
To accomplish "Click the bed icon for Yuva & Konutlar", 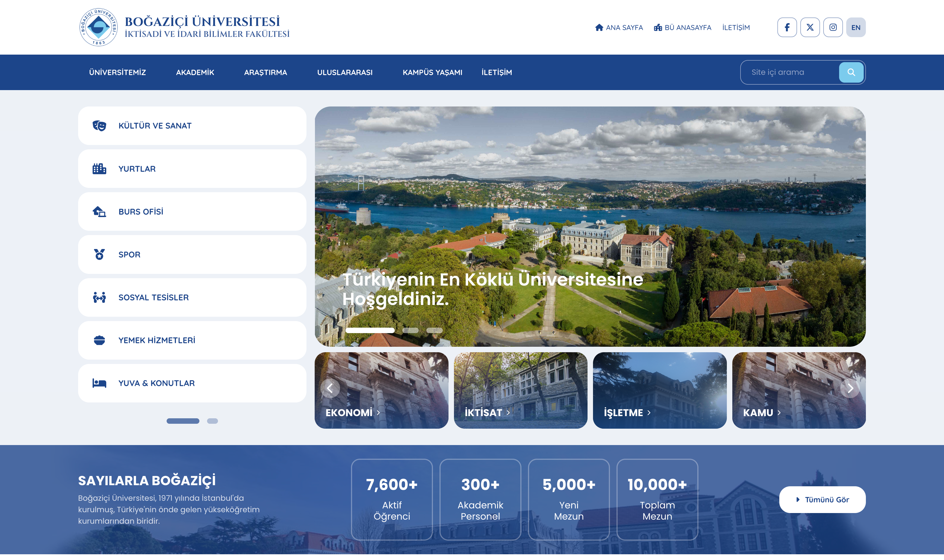I will (x=99, y=383).
